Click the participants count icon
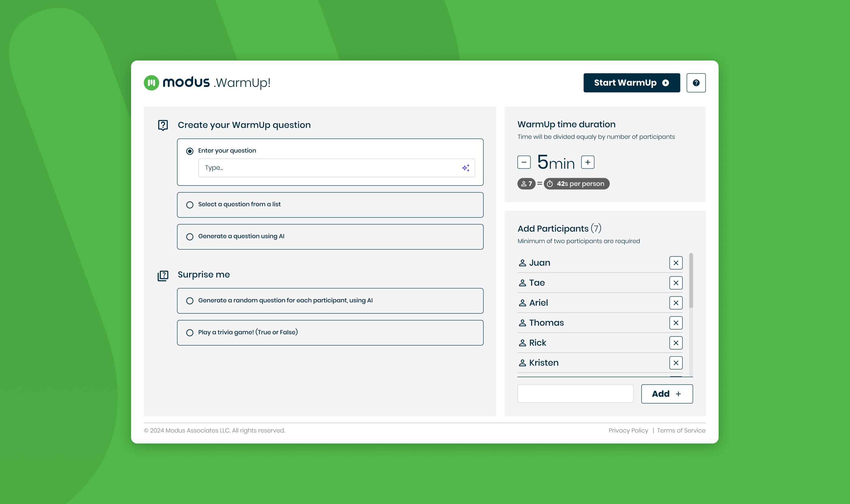850x504 pixels. point(523,184)
